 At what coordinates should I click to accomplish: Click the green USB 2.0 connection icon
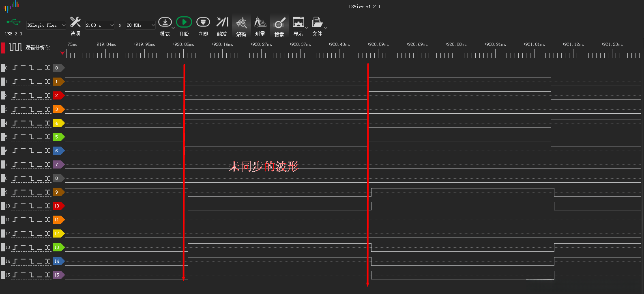(13, 22)
